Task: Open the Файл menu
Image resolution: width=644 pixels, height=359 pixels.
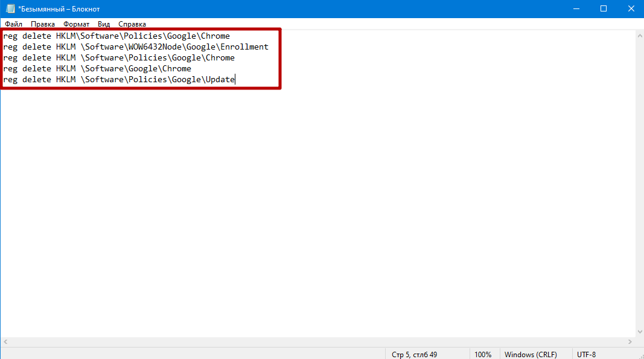Action: (13, 24)
